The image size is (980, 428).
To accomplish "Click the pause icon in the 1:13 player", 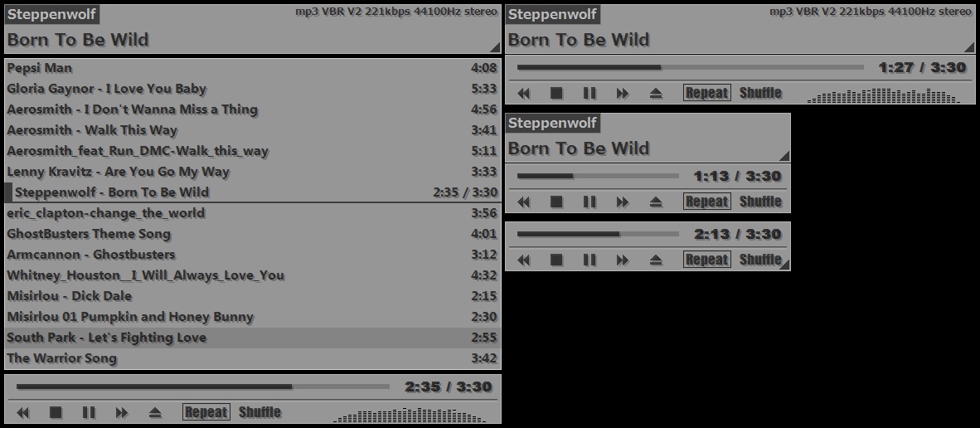I will coord(589,202).
